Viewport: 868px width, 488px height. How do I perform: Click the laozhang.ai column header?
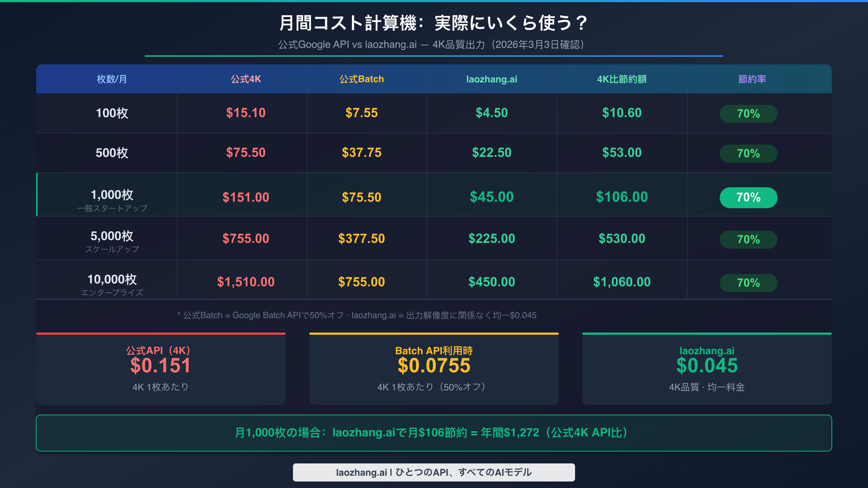492,79
